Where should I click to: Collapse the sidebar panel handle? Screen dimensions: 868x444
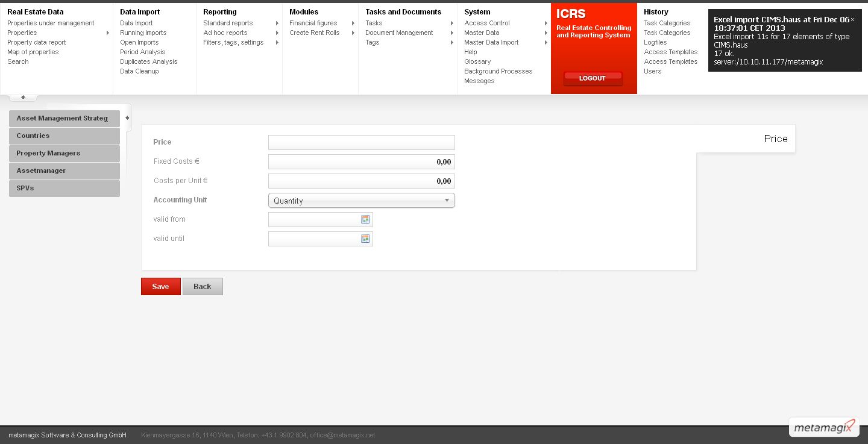point(127,118)
